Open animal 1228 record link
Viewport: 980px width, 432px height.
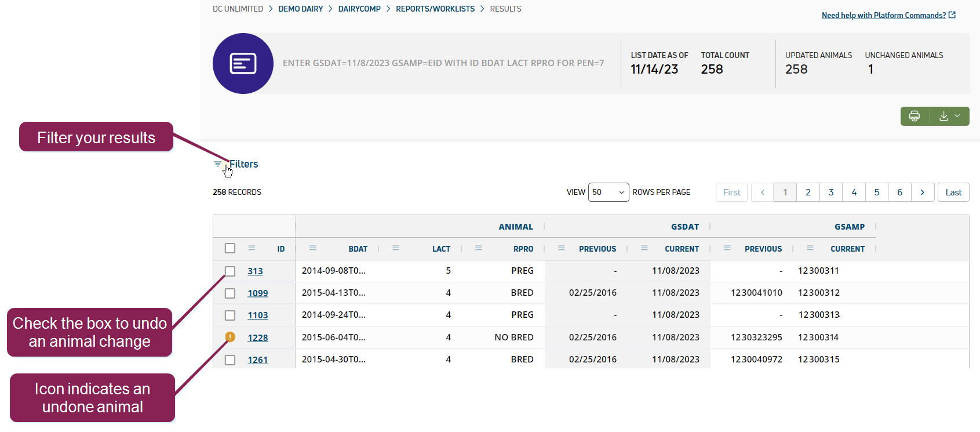[x=258, y=338]
